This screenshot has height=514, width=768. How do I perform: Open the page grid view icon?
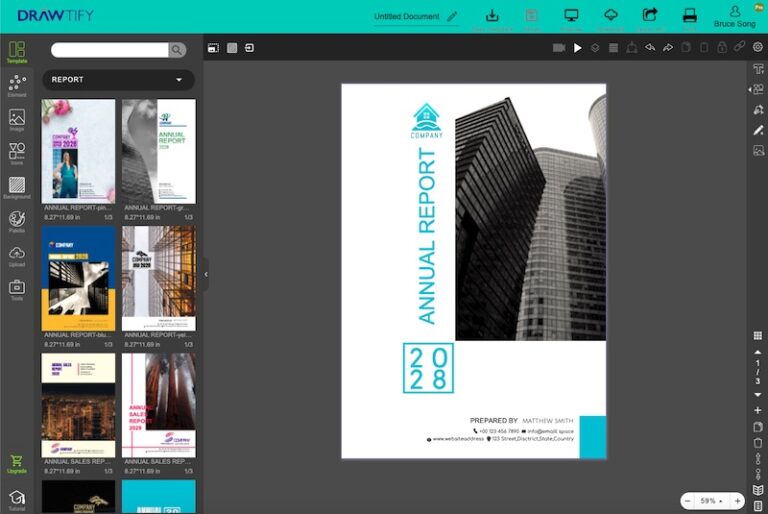click(758, 336)
